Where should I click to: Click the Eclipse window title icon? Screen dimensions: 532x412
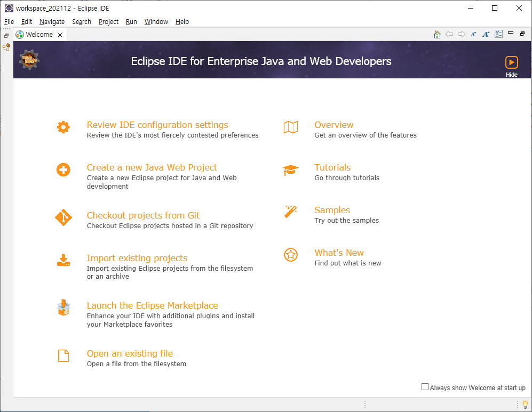tap(9, 8)
